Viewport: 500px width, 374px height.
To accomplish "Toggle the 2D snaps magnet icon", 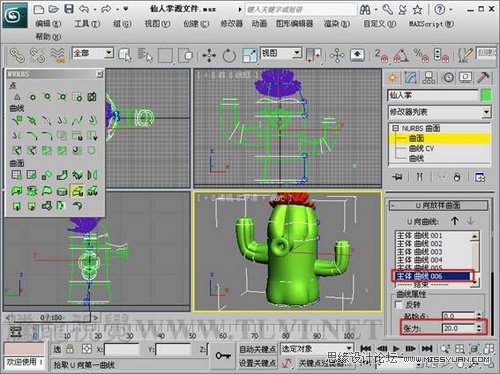I will point(381,55).
